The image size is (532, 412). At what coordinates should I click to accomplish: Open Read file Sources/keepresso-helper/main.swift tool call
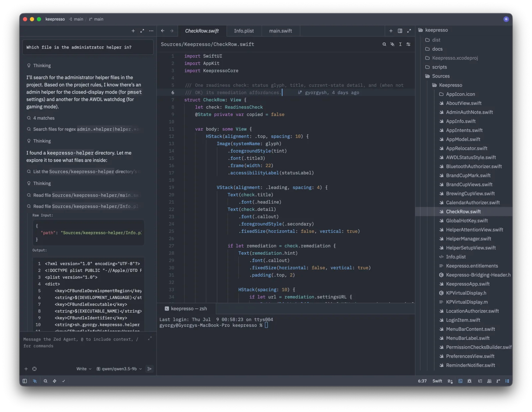pos(83,195)
